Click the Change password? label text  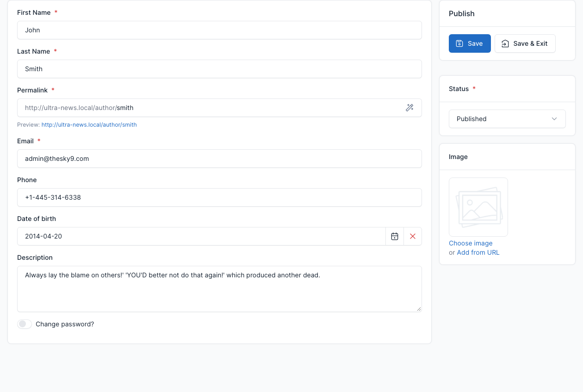click(65, 324)
